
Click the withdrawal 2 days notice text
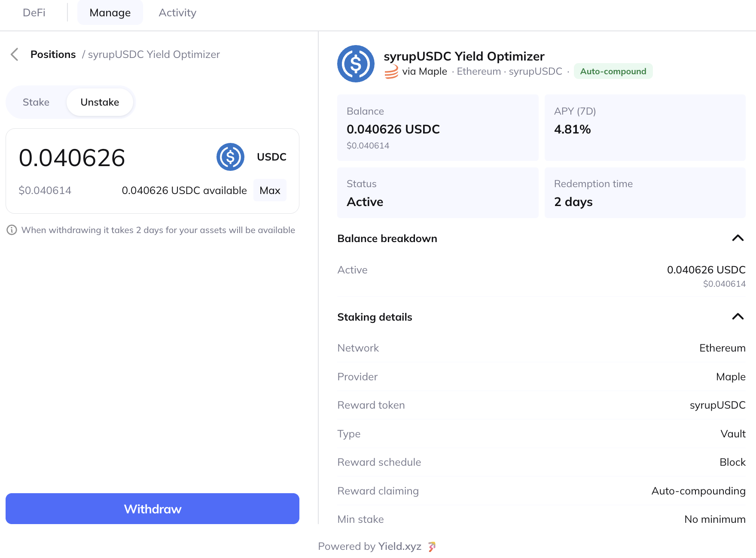[x=158, y=230]
